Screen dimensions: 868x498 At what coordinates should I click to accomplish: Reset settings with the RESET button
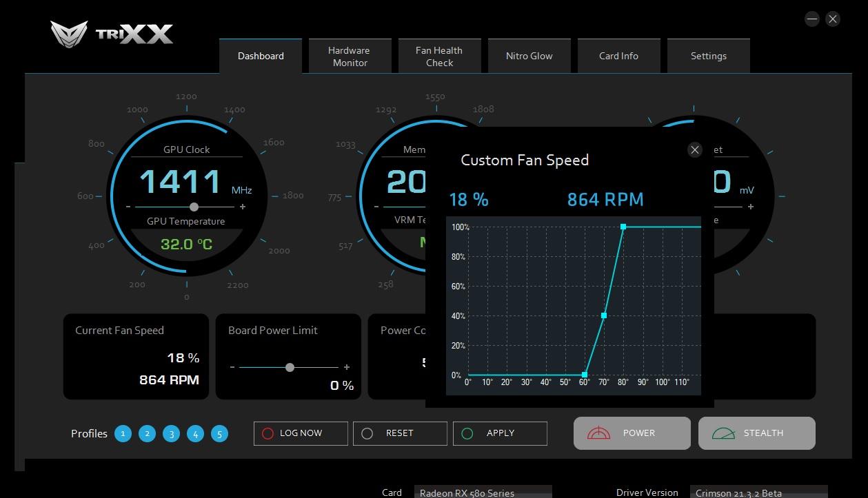[400, 433]
